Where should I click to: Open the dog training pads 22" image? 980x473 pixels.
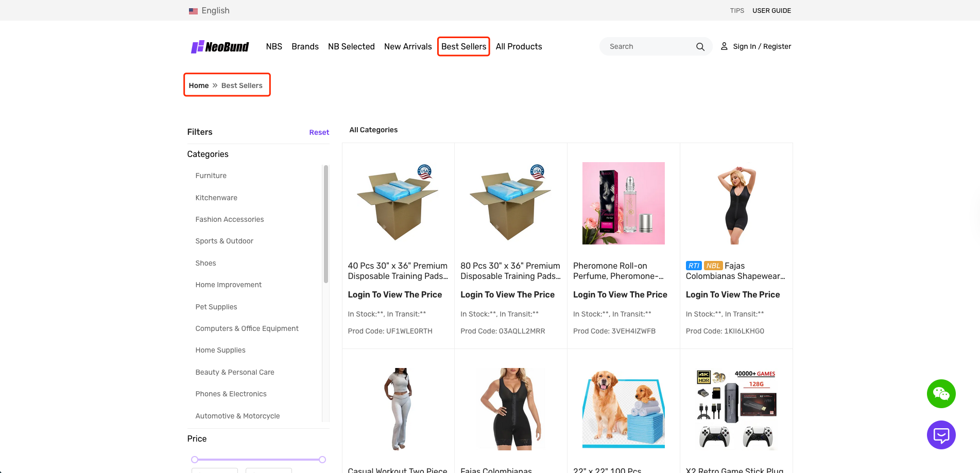tap(624, 409)
